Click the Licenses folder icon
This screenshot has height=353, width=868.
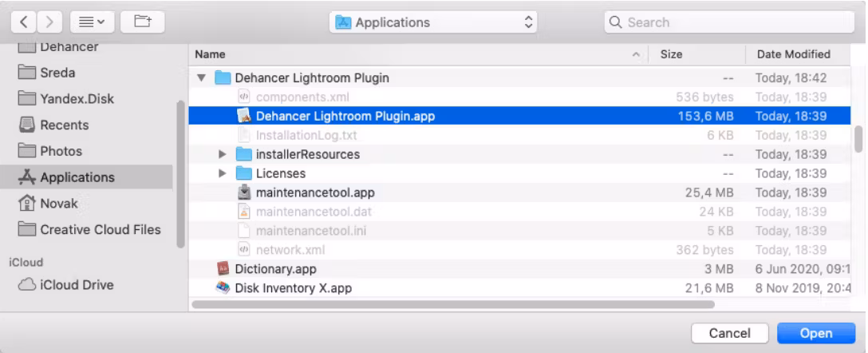point(244,173)
